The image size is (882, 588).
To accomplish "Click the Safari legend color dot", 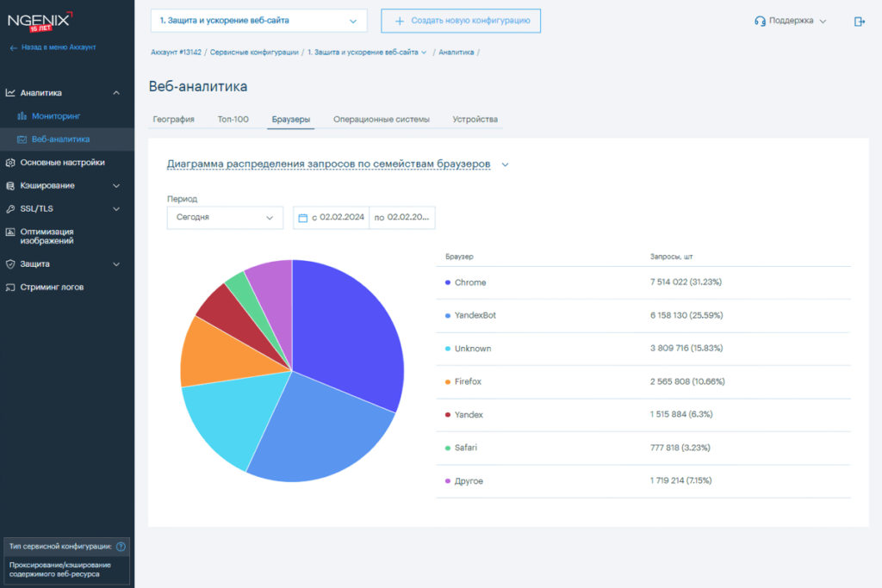I will tap(448, 448).
